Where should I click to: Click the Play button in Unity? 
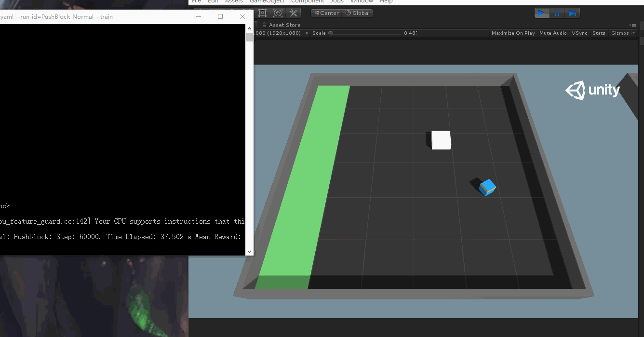pyautogui.click(x=542, y=13)
